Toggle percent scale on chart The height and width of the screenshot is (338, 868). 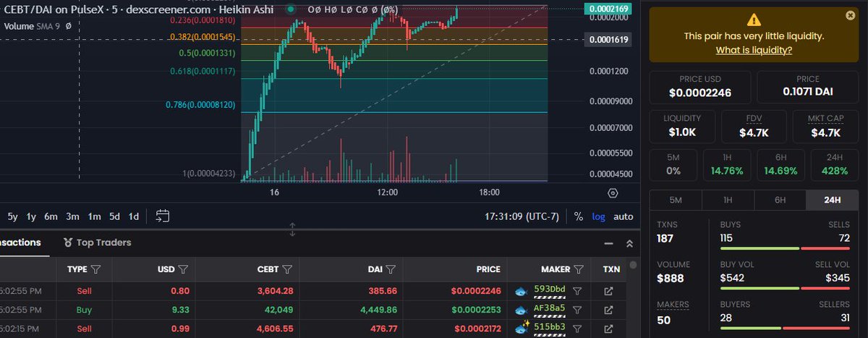pyautogui.click(x=578, y=216)
